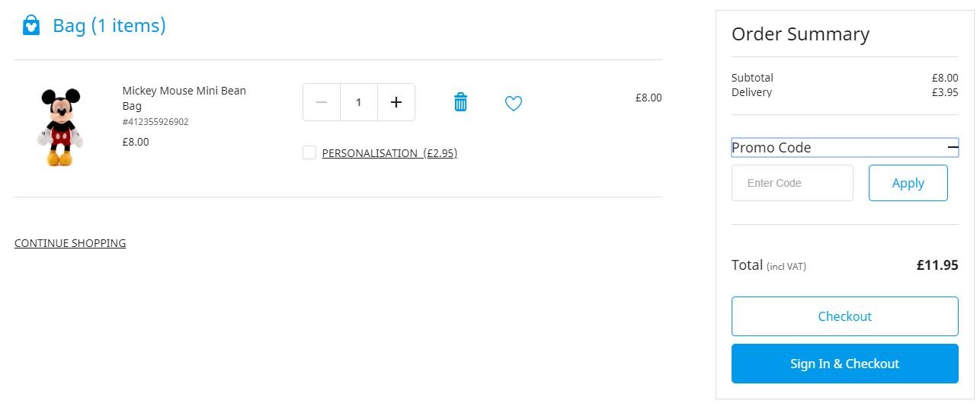Tick the Personalisation checkbox
Screen dimensions: 980x404
click(309, 152)
